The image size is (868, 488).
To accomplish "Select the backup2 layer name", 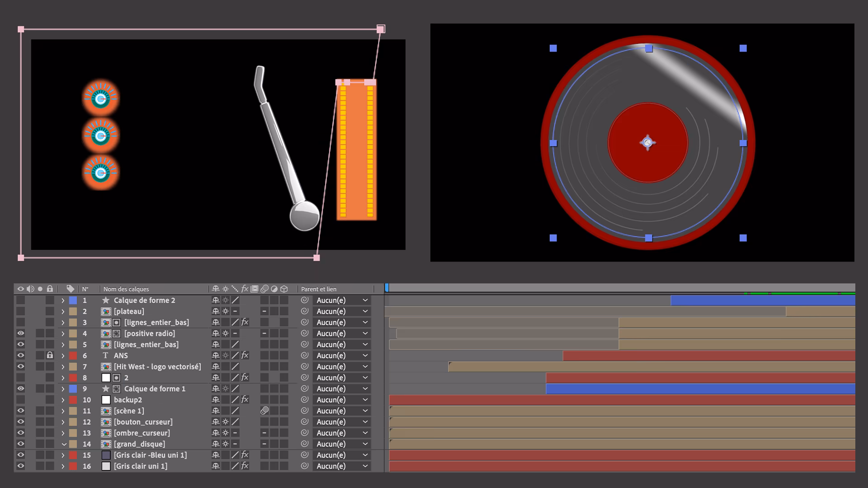I will coord(128,400).
